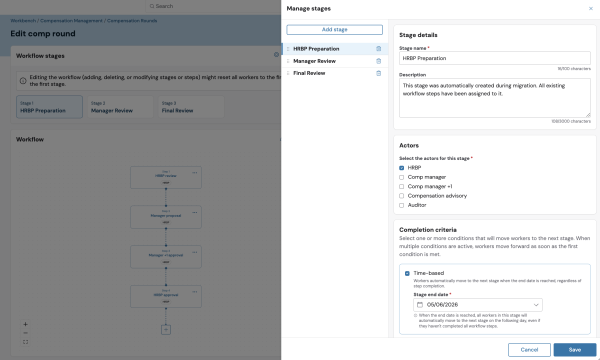Open the HRBP review step options menu
This screenshot has height=360, width=600.
[195, 173]
